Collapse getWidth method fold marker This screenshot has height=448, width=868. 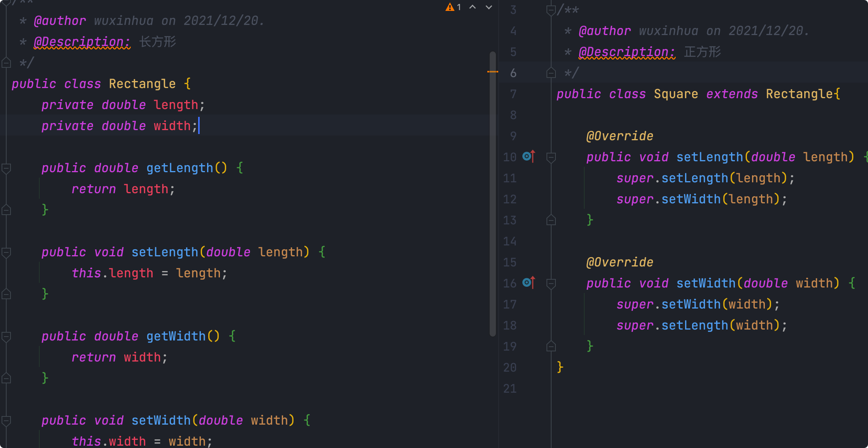tap(6, 337)
